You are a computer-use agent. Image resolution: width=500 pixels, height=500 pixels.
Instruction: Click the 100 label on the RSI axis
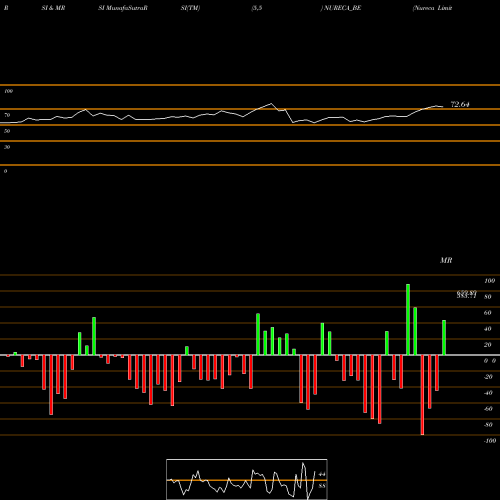[8, 91]
